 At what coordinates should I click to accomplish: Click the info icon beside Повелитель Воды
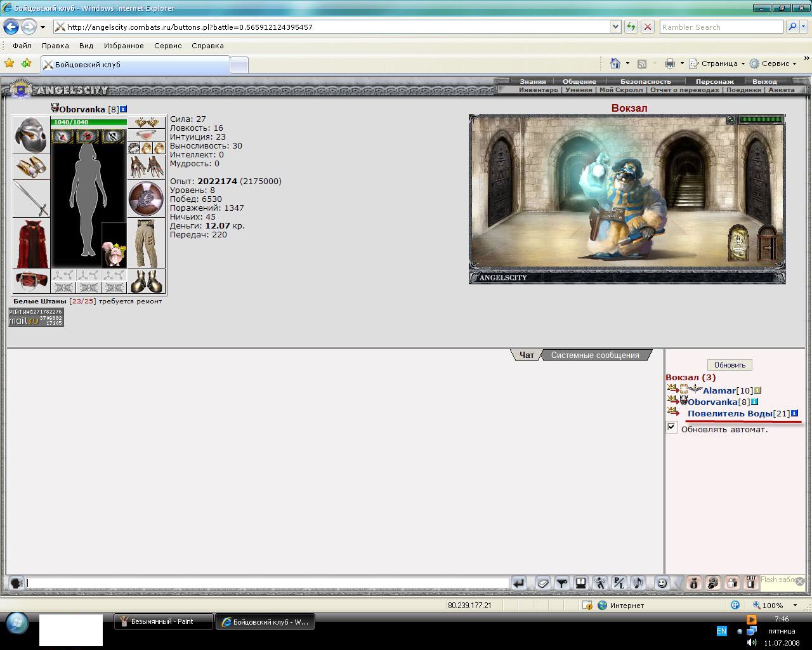(794, 413)
